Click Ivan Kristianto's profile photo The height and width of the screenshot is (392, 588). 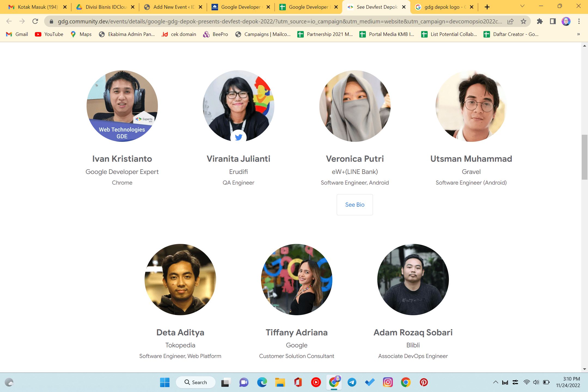(x=122, y=106)
